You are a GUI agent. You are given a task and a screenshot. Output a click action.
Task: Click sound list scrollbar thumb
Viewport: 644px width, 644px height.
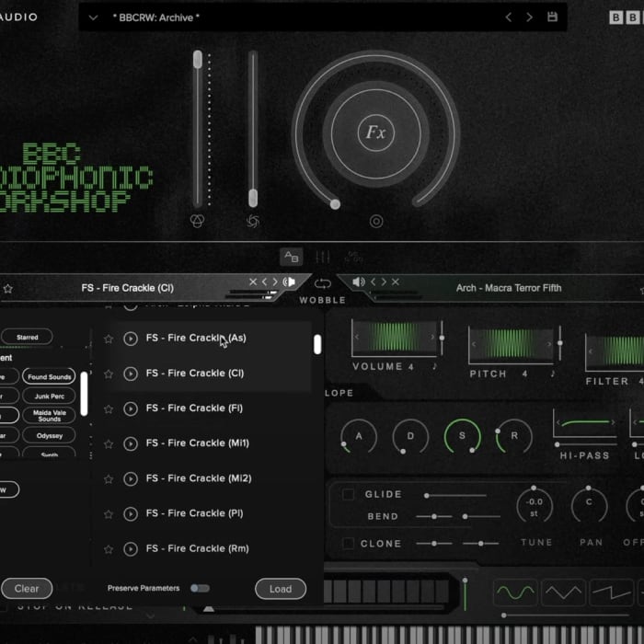click(317, 344)
